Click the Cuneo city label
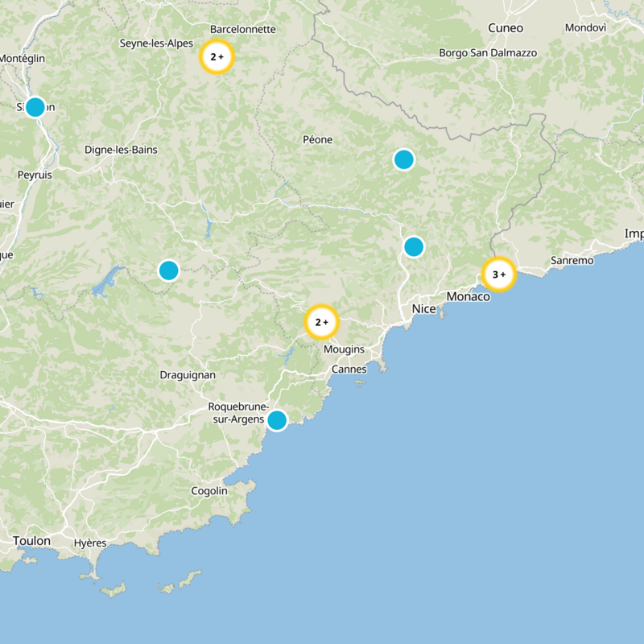This screenshot has width=644, height=644. [x=506, y=28]
